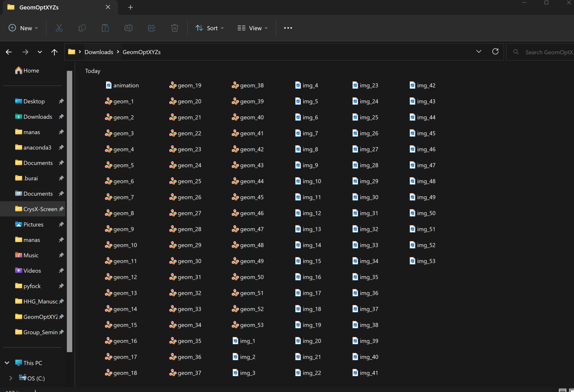Viewport: 574px width, 392px height.
Task: Select the Pictures folder in the sidebar
Action: (x=33, y=224)
